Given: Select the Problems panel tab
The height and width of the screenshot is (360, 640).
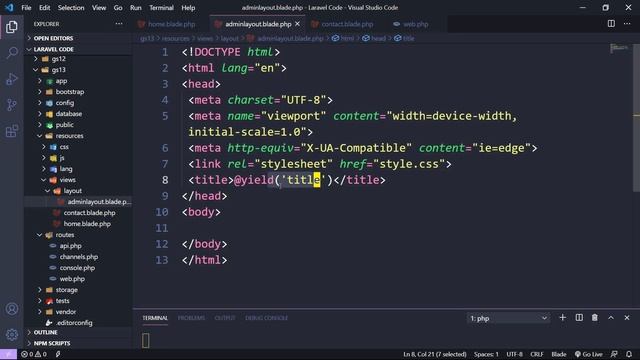Looking at the screenshot, I should tap(191, 318).
